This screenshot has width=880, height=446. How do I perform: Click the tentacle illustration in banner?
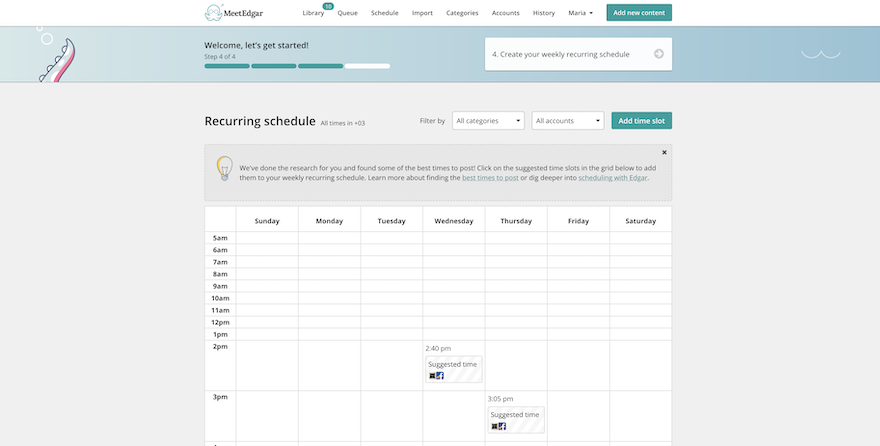(57, 60)
